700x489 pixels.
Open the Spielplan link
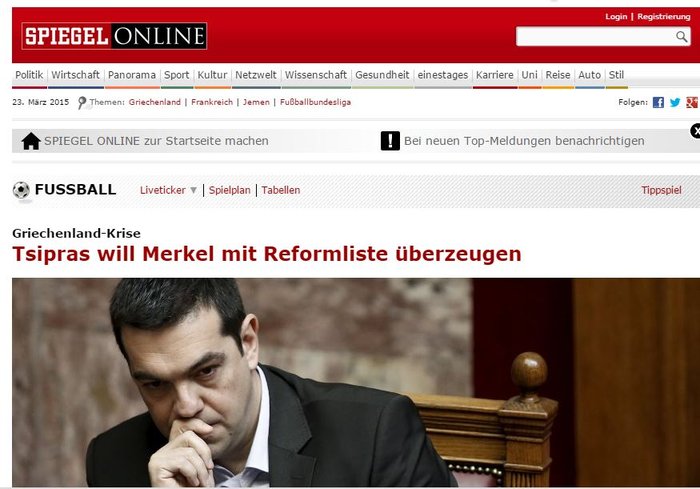coord(229,190)
